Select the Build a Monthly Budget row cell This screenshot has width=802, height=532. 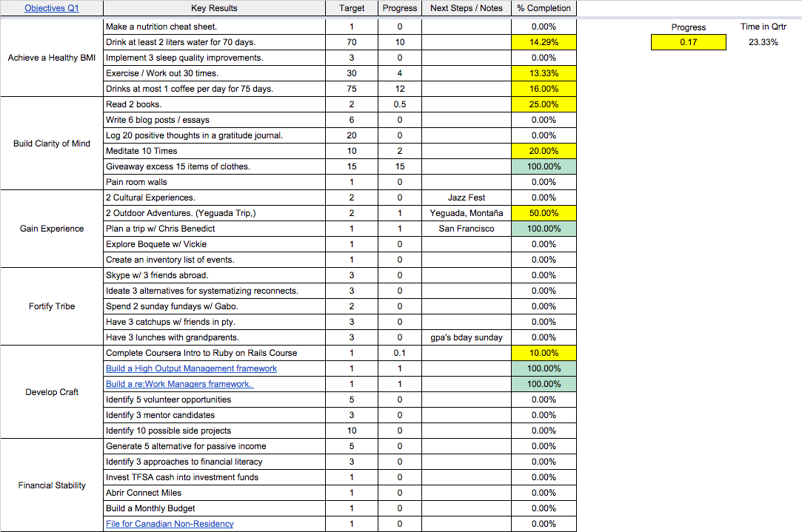point(214,508)
